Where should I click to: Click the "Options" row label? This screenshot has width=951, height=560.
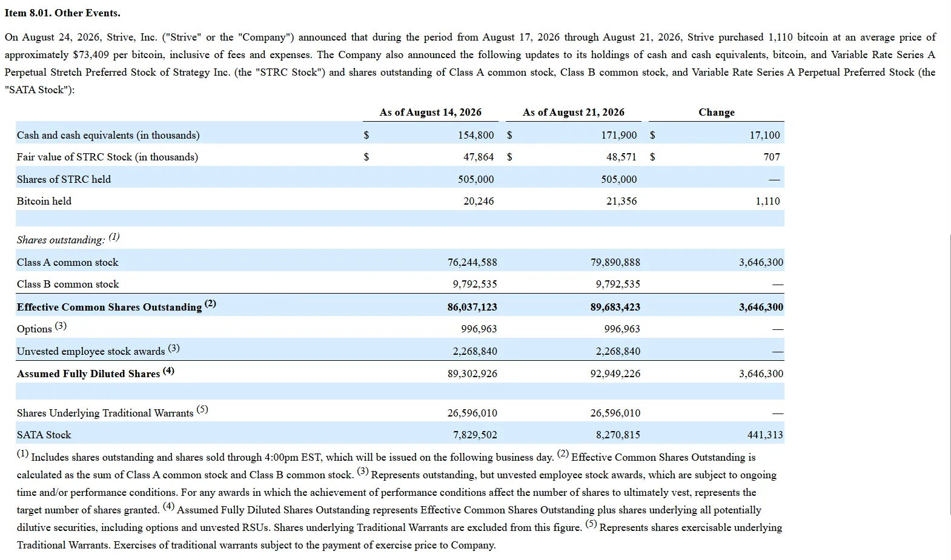[x=34, y=329]
